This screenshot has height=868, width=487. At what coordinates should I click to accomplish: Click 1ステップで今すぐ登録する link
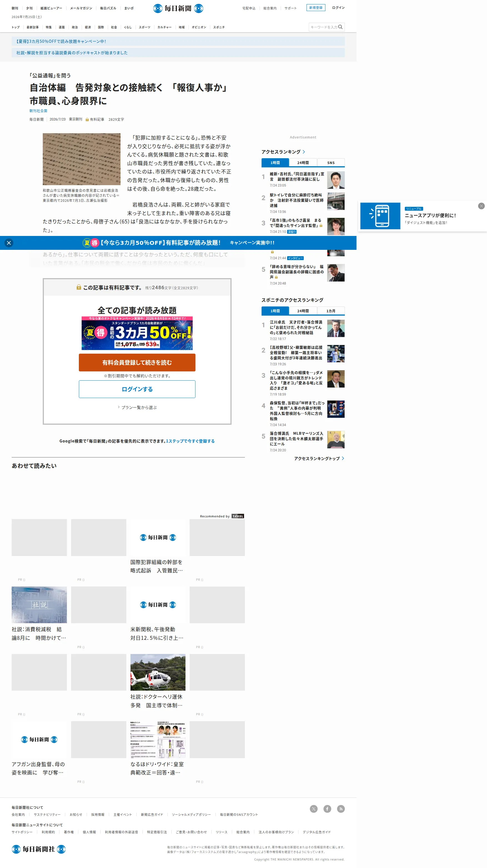pos(190,441)
